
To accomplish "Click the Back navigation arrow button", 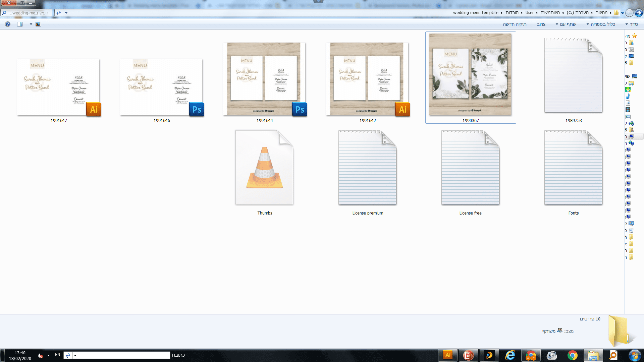I will pyautogui.click(x=639, y=13).
